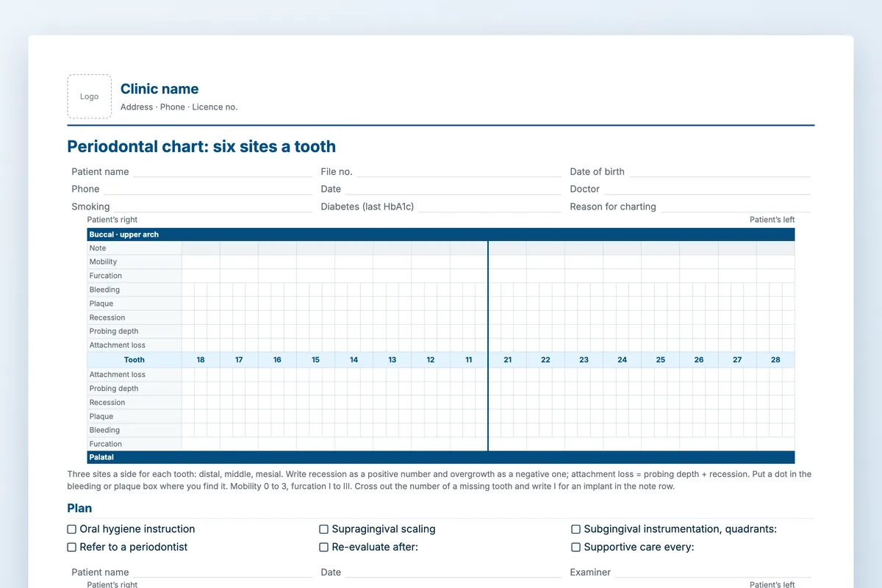
Task: Click the Plan section heading
Action: coord(79,509)
